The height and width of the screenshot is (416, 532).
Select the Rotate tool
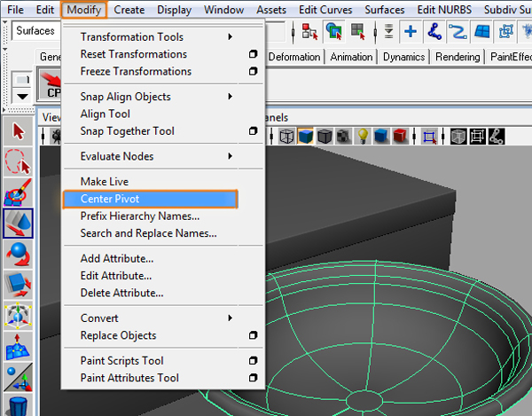[x=19, y=255]
